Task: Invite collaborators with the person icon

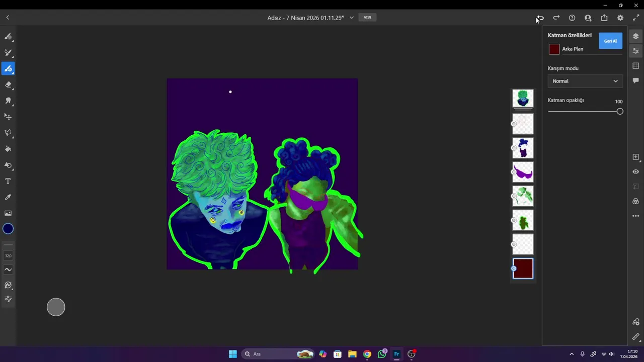Action: 588,18
